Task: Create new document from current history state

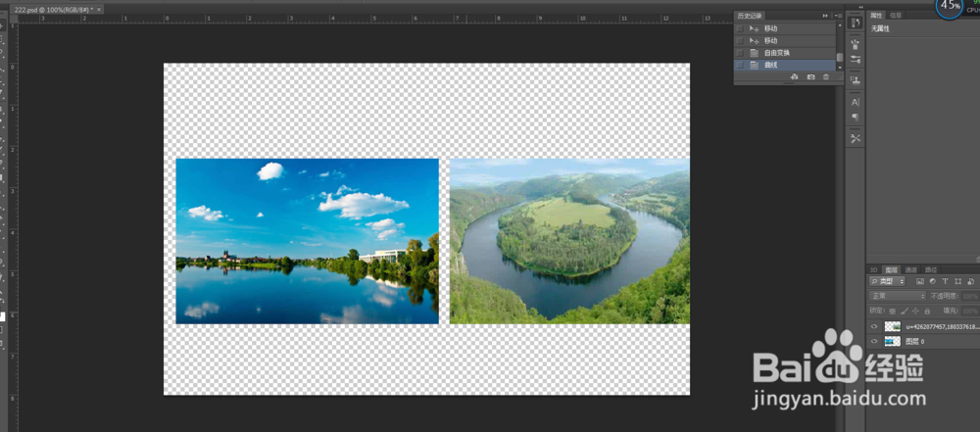Action: (795, 76)
